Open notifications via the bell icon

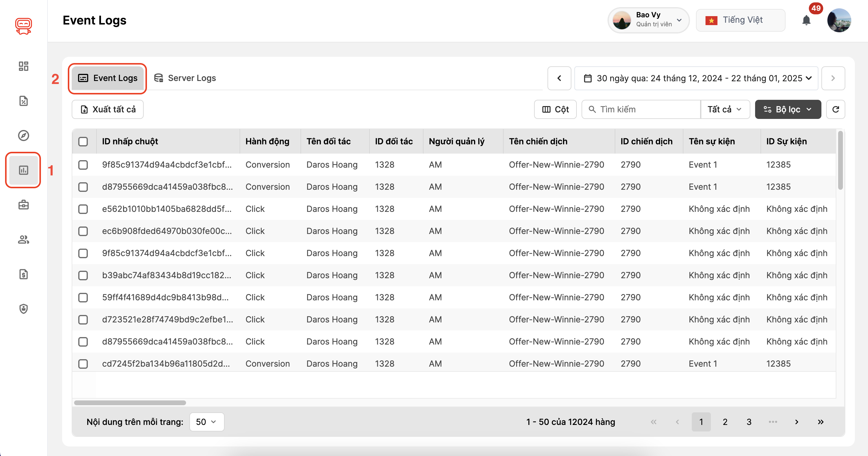[x=807, y=20]
